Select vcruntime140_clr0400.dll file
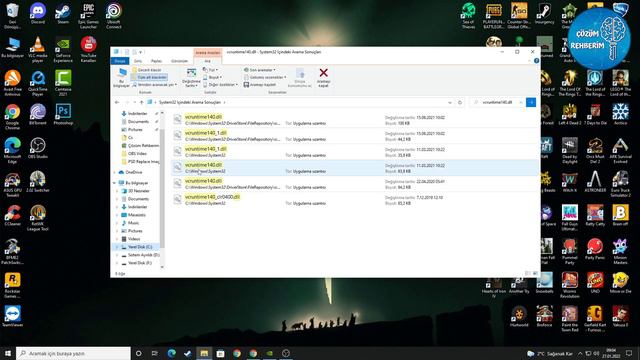The height and width of the screenshot is (360, 640). point(354,200)
